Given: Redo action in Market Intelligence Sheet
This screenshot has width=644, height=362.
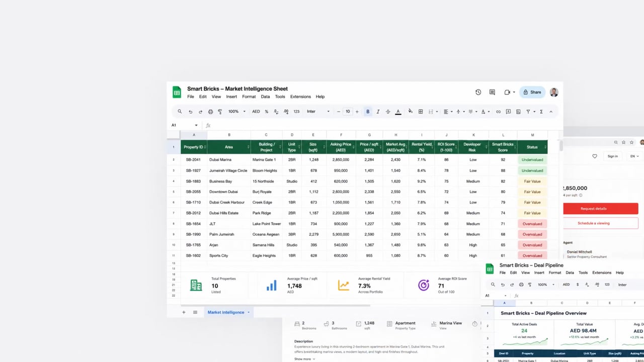Looking at the screenshot, I should 200,112.
